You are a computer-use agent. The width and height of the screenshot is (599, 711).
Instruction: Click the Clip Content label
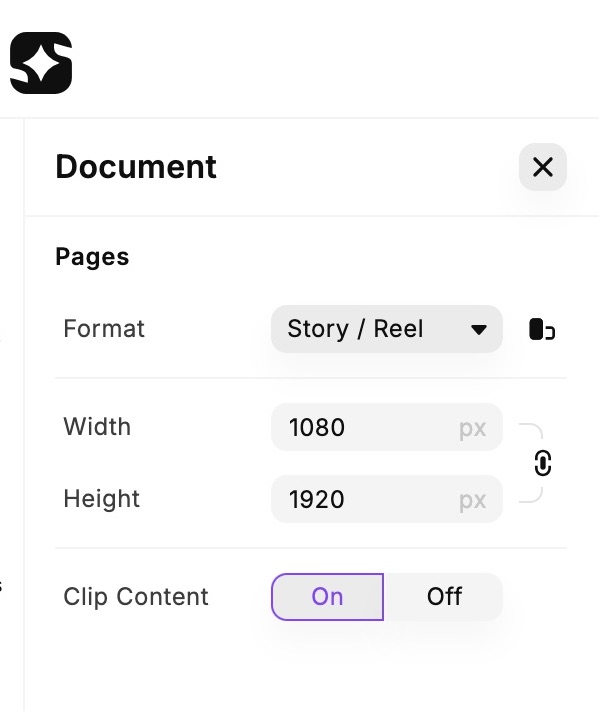click(x=136, y=596)
